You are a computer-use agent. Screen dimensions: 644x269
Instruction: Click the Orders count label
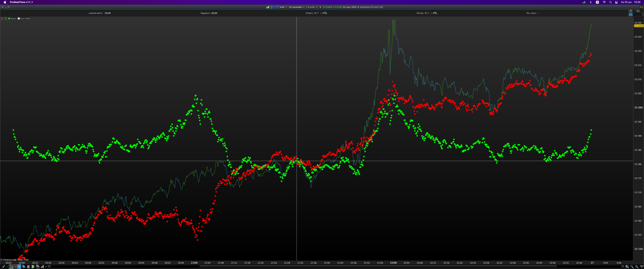coord(311,13)
